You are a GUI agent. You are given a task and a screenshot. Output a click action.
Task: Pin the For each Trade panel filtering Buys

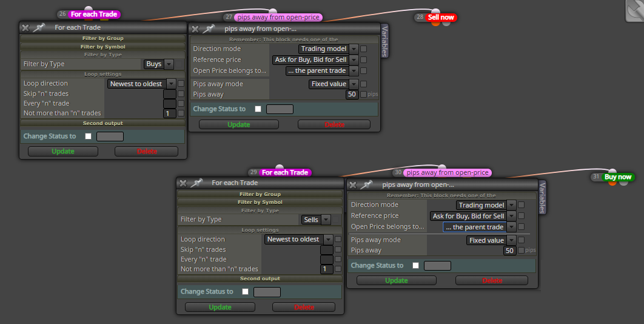[x=39, y=27]
